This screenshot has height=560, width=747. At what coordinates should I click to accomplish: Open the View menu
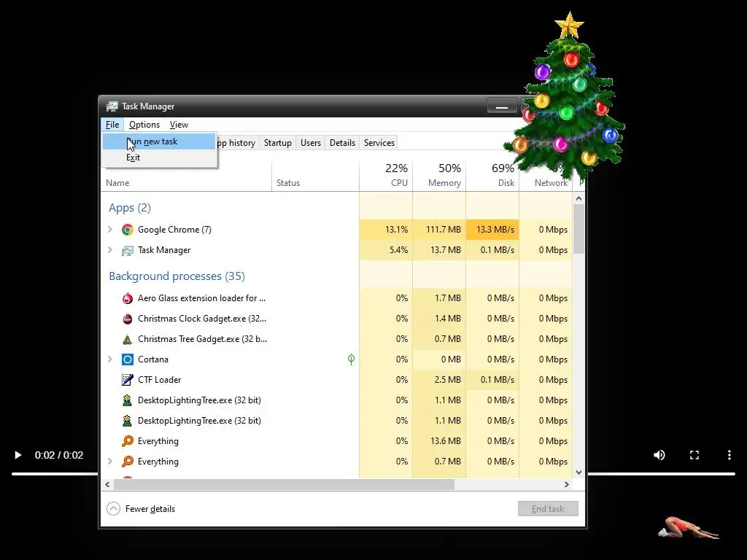(179, 125)
